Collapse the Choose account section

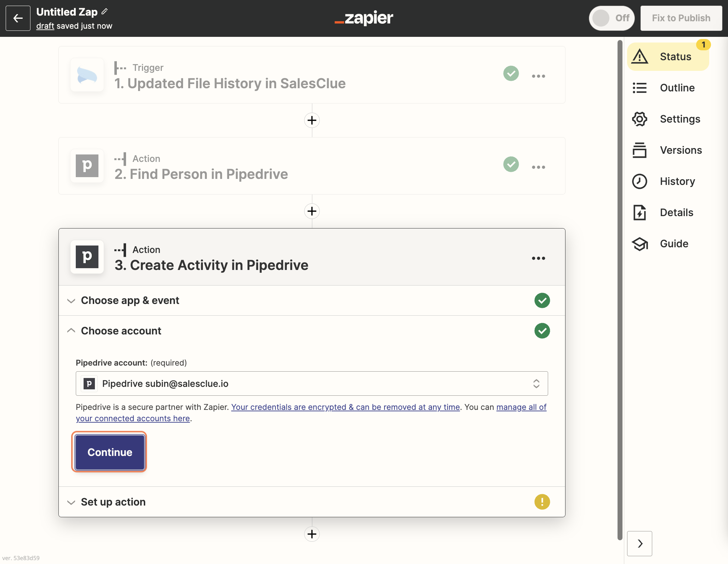[312, 331]
